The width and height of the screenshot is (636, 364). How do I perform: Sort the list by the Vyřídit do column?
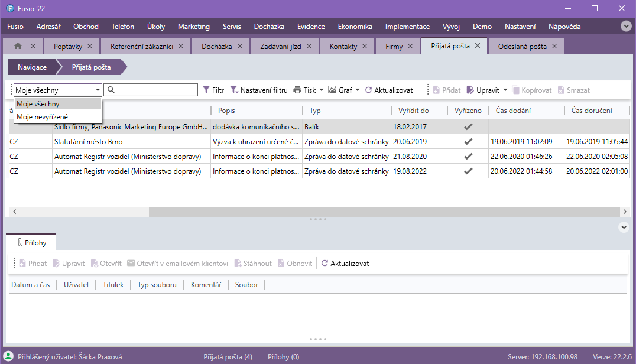pos(413,110)
